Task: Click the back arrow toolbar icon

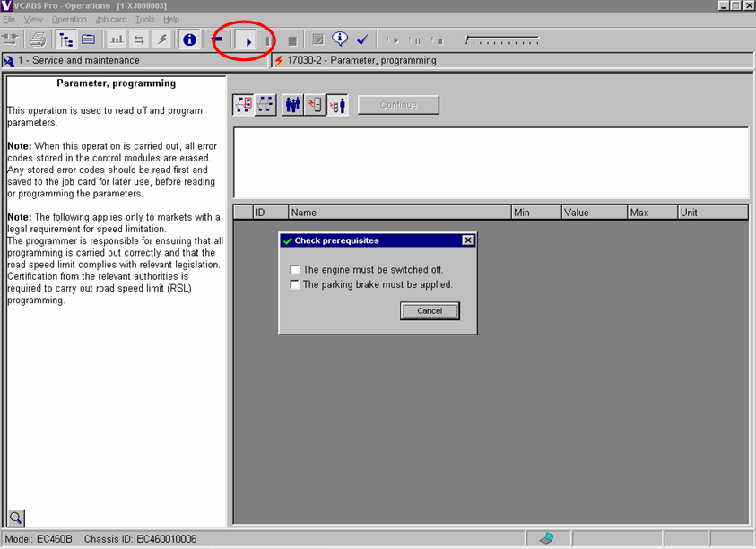Action: tap(217, 39)
